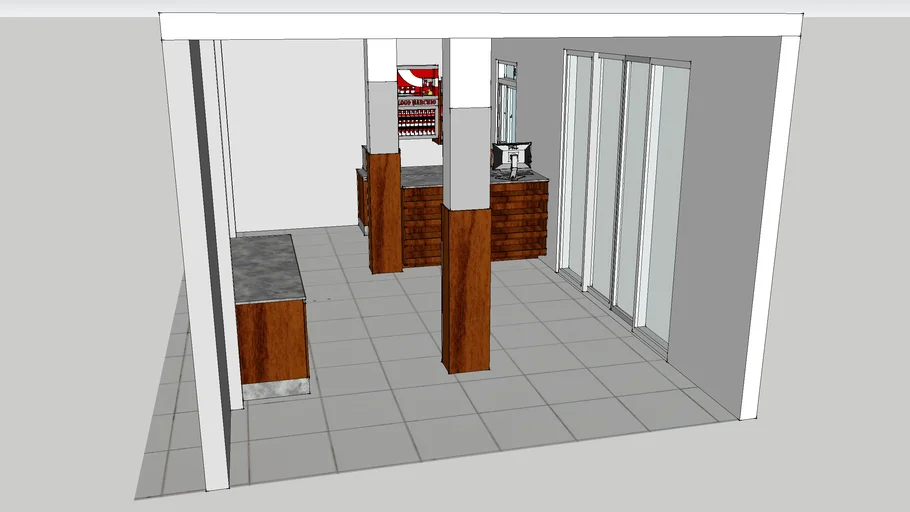The image size is (910, 512).
Task: Click the slatted wood reception counter front
Action: [x=520, y=220]
